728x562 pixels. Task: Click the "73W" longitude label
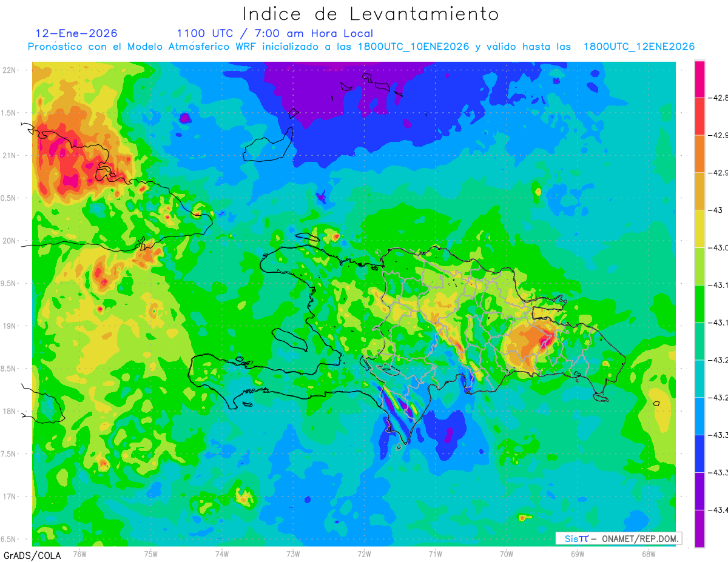293,554
